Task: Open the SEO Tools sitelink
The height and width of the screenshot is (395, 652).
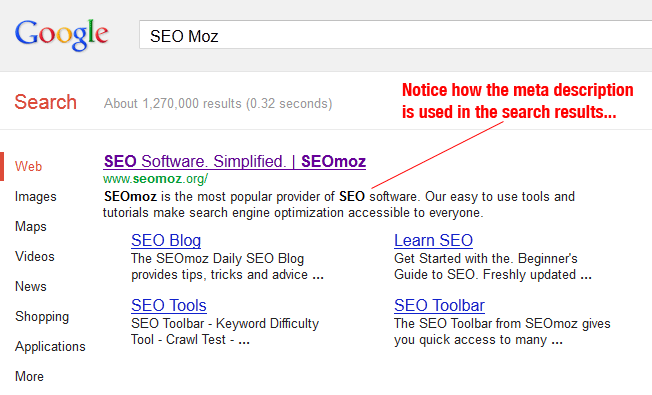Action: click(169, 306)
